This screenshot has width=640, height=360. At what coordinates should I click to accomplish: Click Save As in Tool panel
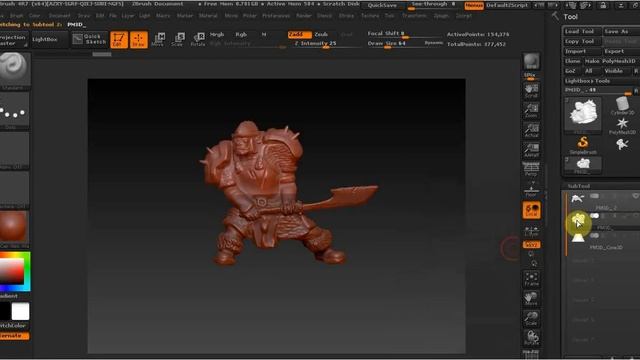click(621, 31)
